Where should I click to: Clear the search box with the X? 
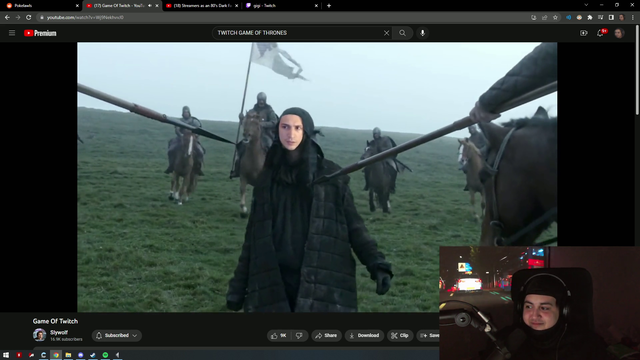pos(386,33)
